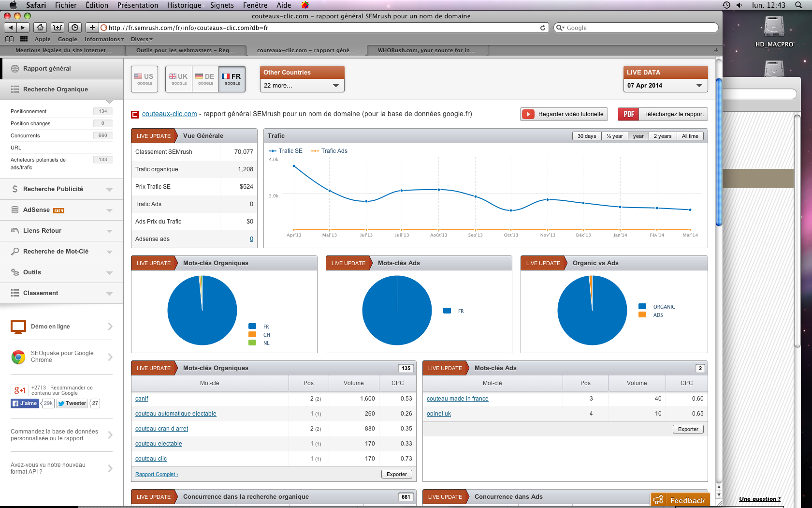Image resolution: width=812 pixels, height=508 pixels.
Task: Click the PDF icon to download report
Action: point(628,114)
